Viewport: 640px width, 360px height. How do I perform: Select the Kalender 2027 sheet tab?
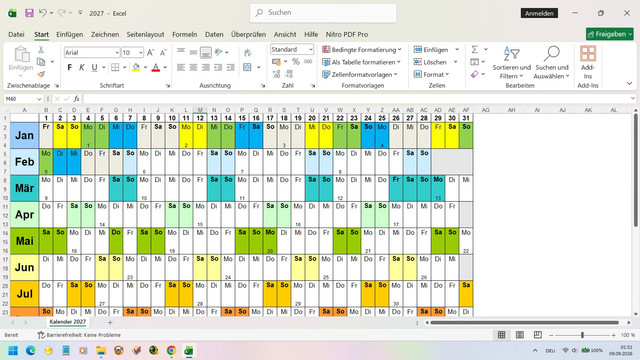[67, 322]
